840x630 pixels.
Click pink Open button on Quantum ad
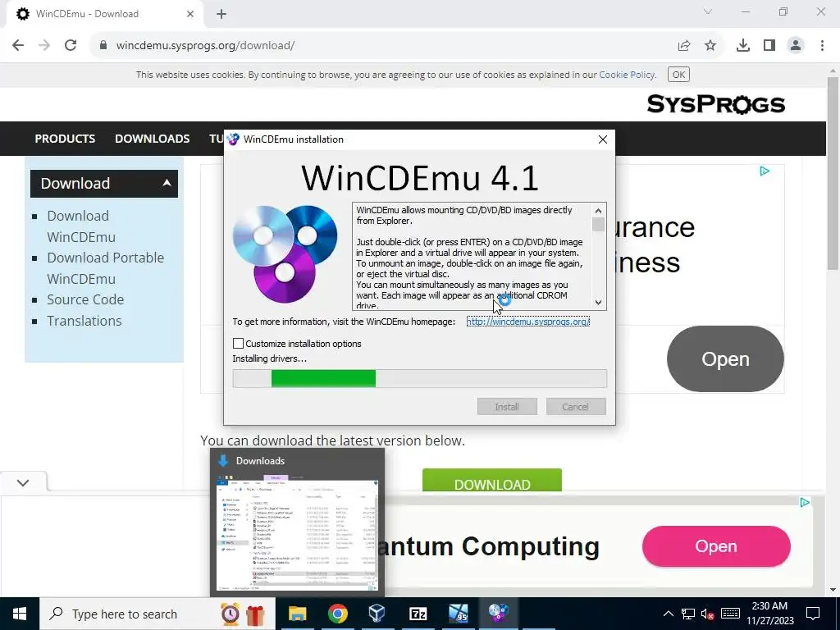716,546
